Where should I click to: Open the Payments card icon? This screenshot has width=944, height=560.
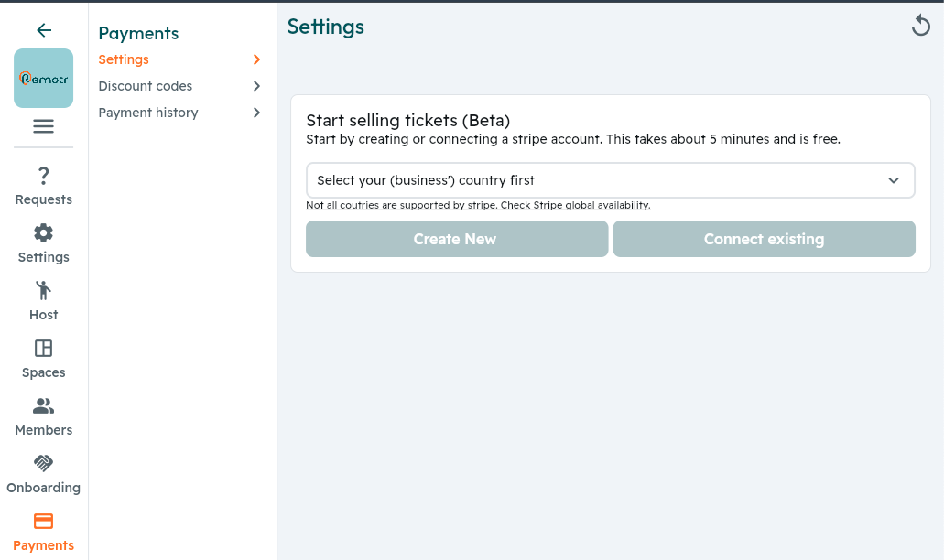[x=43, y=521]
